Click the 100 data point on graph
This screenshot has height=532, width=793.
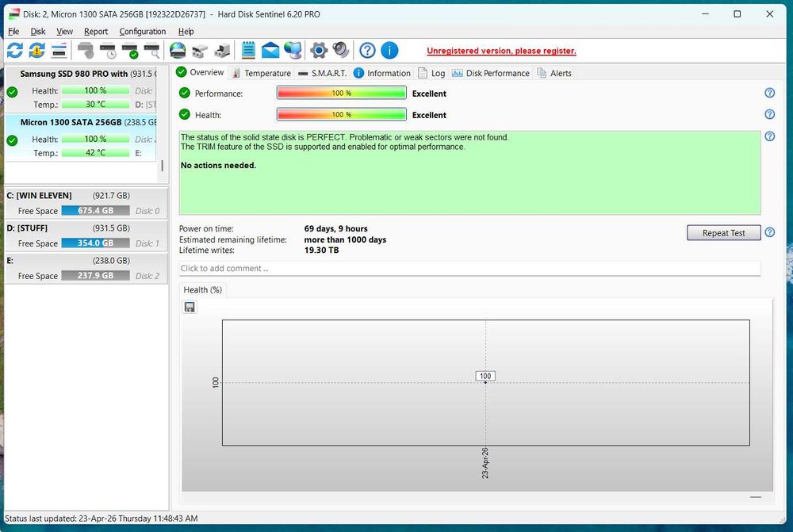click(x=485, y=382)
